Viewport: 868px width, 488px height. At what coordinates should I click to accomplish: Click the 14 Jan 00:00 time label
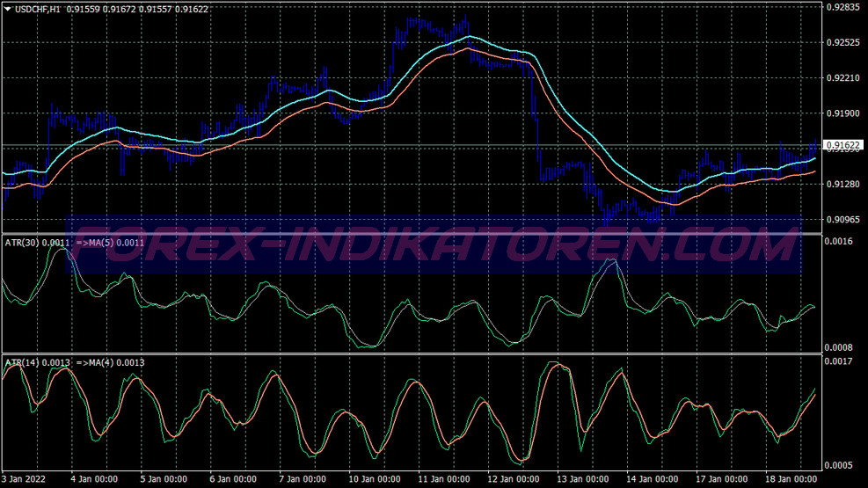pos(653,478)
